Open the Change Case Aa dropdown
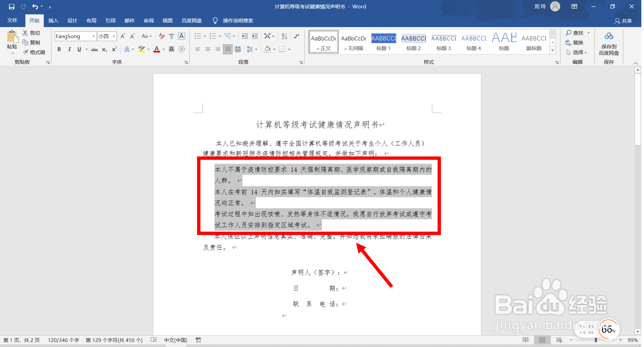This screenshot has height=347, width=644. 147,36
